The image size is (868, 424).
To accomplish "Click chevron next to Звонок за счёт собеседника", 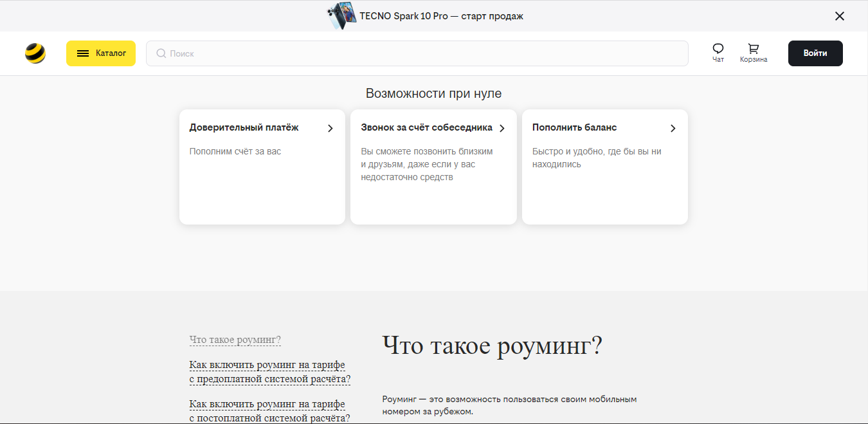I will [502, 128].
